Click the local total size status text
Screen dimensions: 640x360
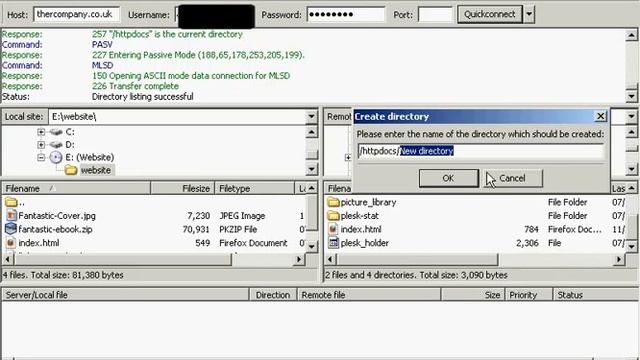coord(63,275)
